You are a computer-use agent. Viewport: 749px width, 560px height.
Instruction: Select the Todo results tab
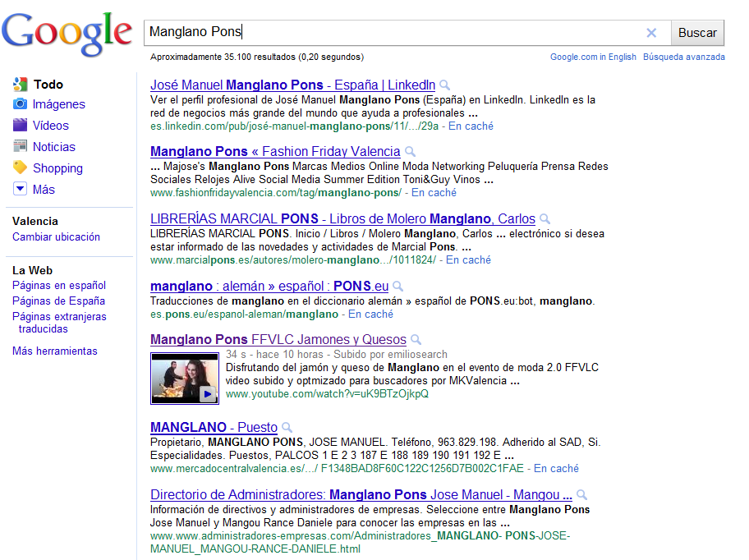coord(48,85)
